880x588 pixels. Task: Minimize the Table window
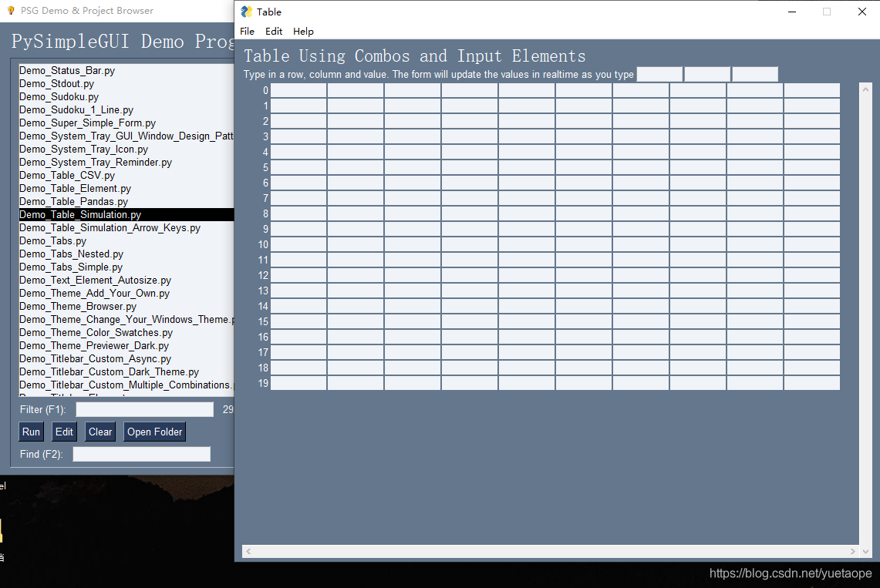(x=792, y=12)
